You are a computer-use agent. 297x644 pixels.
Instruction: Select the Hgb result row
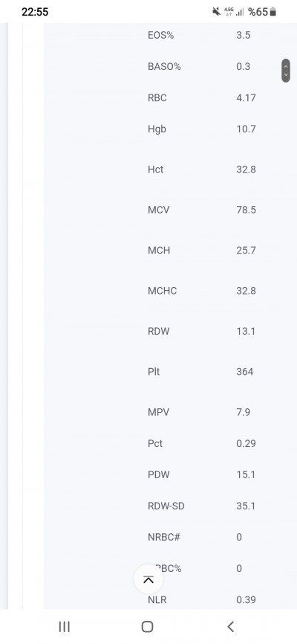pos(202,129)
